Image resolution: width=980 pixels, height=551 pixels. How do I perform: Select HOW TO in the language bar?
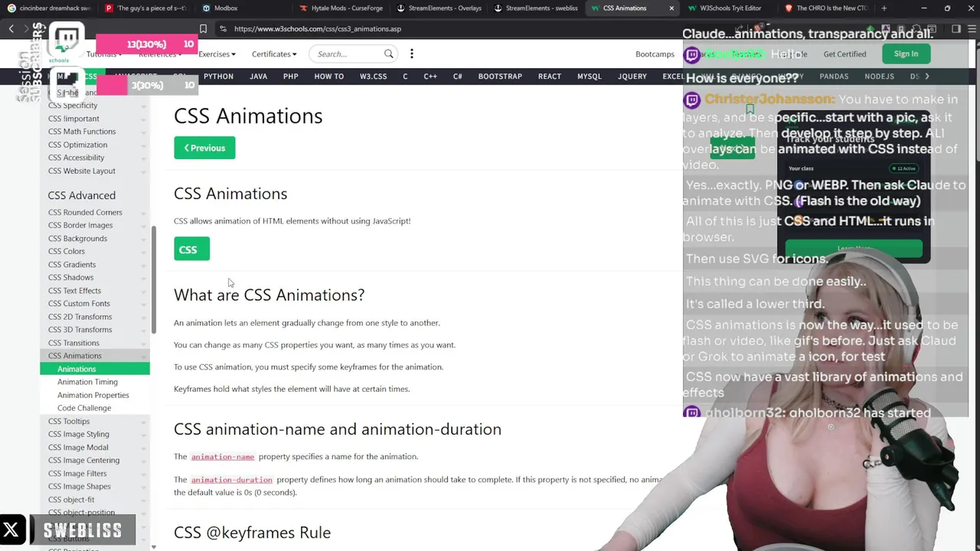[328, 77]
